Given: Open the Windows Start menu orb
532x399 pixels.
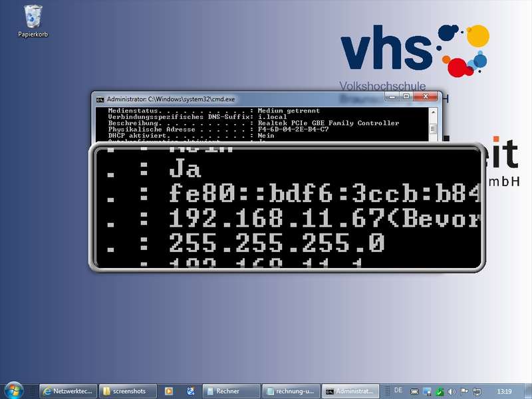Looking at the screenshot, I should coord(13,390).
